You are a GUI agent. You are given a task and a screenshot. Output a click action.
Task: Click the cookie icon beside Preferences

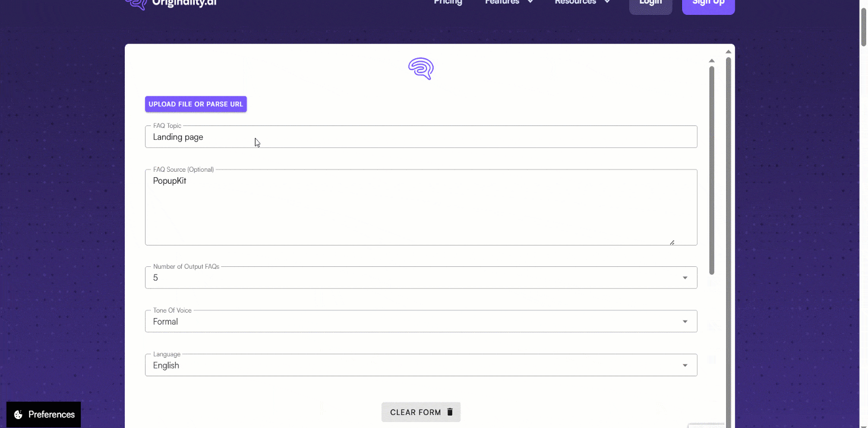tap(18, 414)
